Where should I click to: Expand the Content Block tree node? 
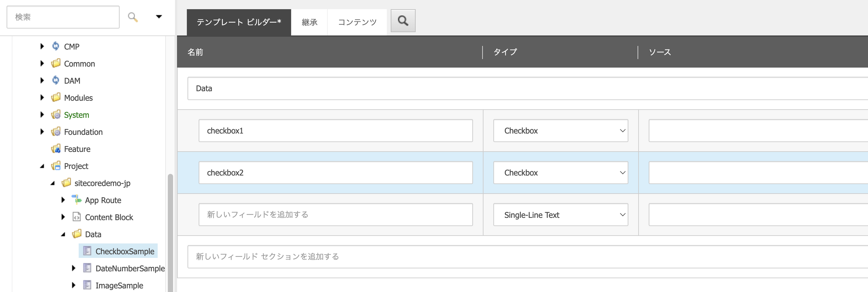pos(63,217)
